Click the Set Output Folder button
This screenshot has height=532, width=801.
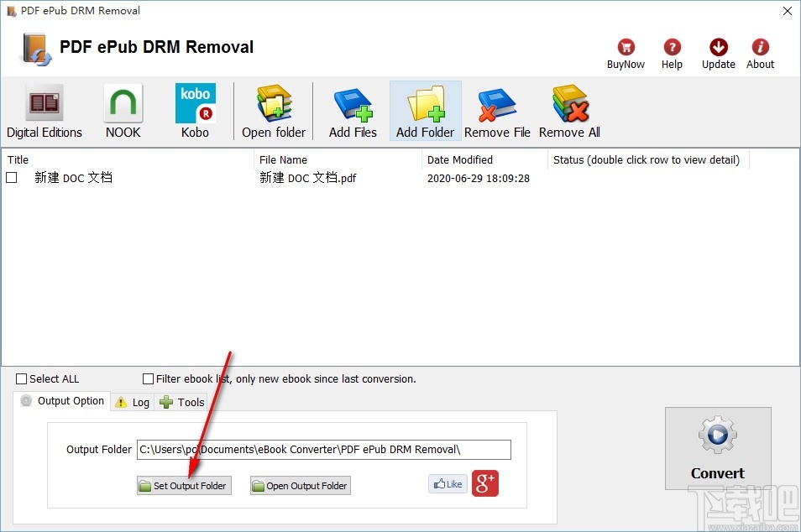click(x=184, y=486)
